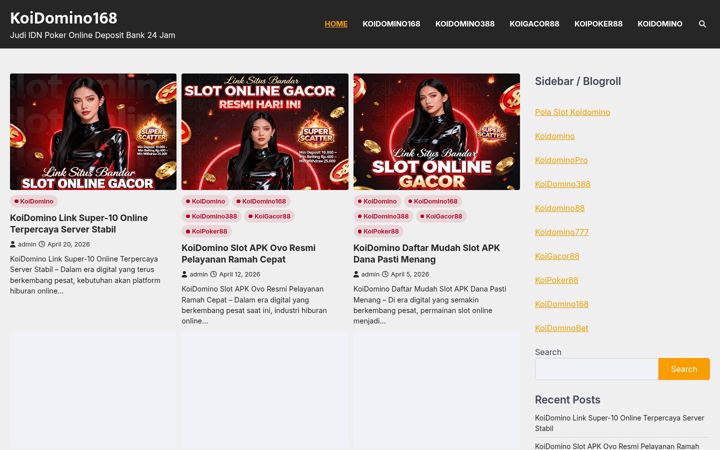This screenshot has width=720, height=450.
Task: Click author icon beside April 20 post
Action: [13, 244]
